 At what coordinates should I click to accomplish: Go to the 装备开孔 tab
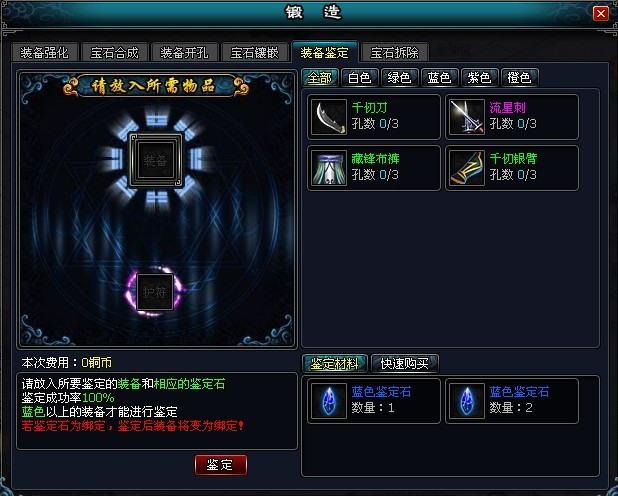[x=184, y=52]
